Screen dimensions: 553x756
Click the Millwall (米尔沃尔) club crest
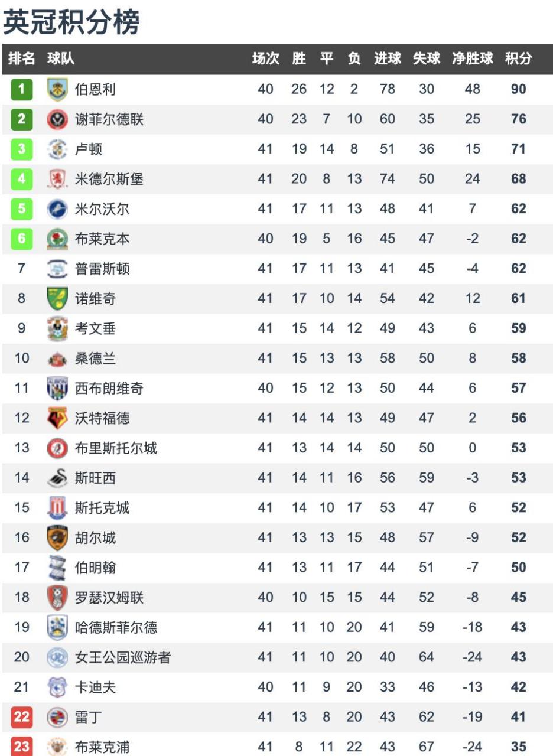point(57,209)
